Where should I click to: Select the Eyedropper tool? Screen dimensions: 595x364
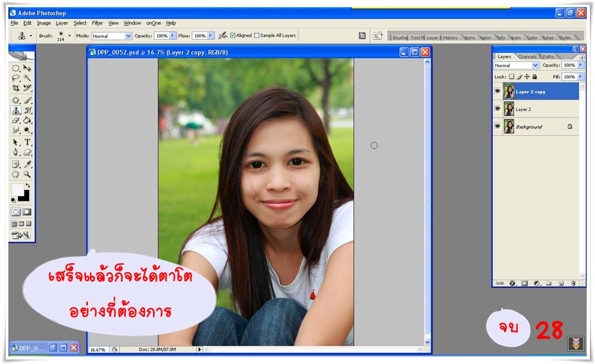point(28,164)
